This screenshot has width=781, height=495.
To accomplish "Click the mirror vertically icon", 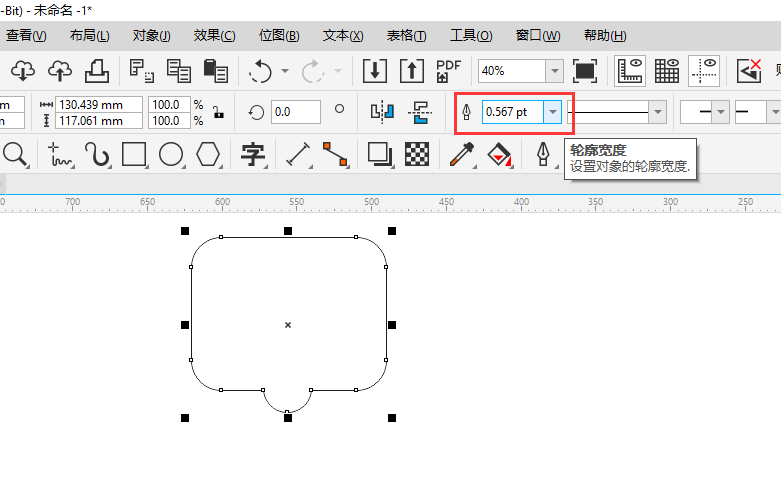I will [x=420, y=112].
